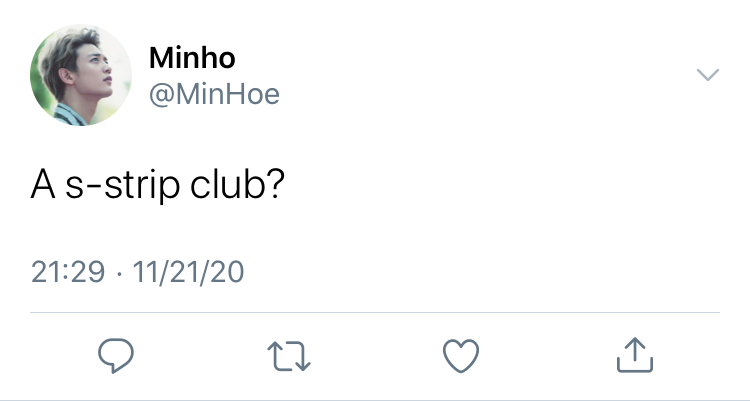Screen dimensions: 750x401
Task: Show more actions with the down caret
Action: pyautogui.click(x=708, y=75)
